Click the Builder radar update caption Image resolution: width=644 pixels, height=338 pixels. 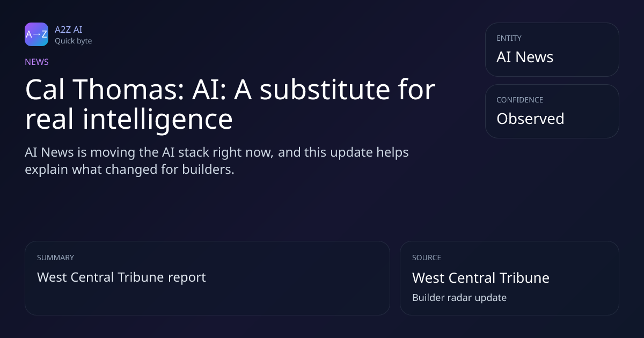coord(459,297)
